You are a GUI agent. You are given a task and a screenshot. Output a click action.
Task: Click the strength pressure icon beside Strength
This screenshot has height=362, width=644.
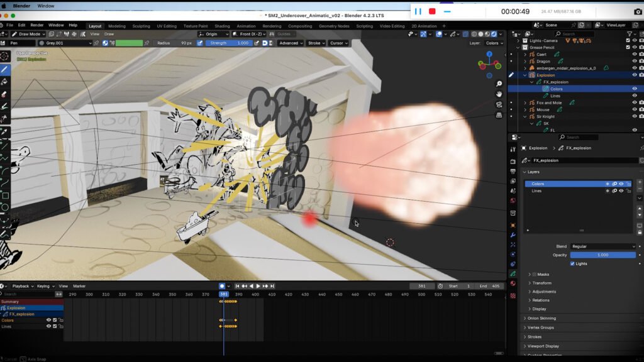(x=257, y=43)
